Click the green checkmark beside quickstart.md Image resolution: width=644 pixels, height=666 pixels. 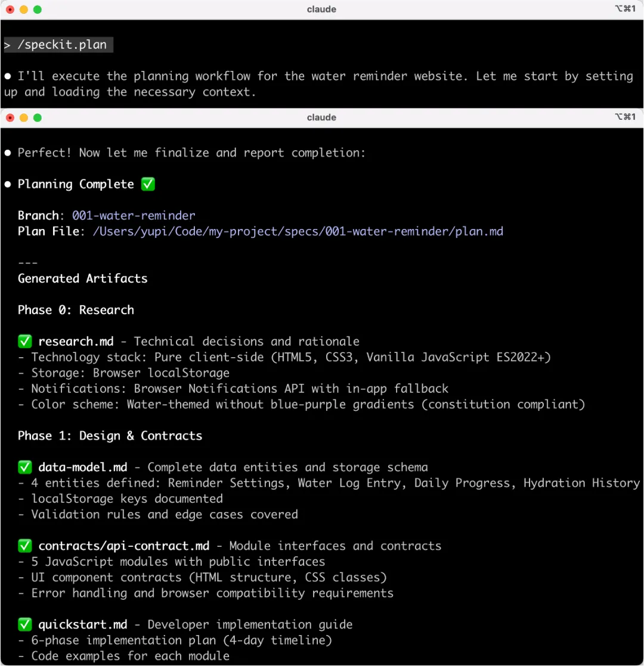[x=24, y=625]
